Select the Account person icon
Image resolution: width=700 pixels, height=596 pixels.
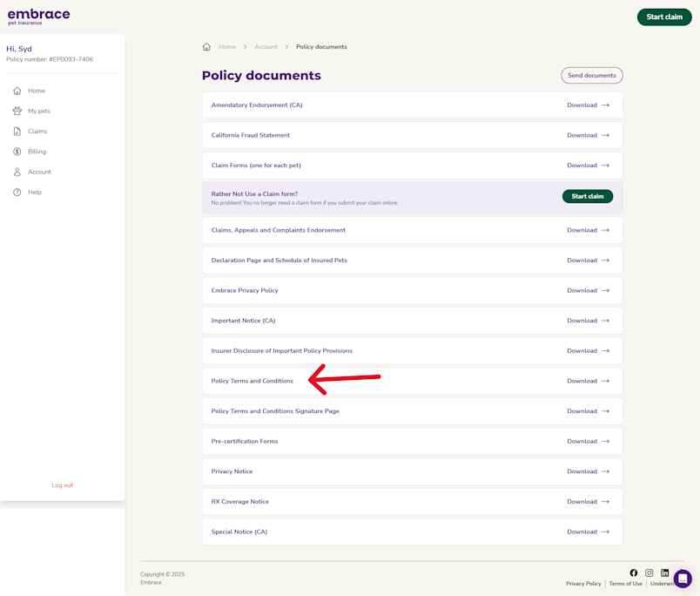[17, 172]
